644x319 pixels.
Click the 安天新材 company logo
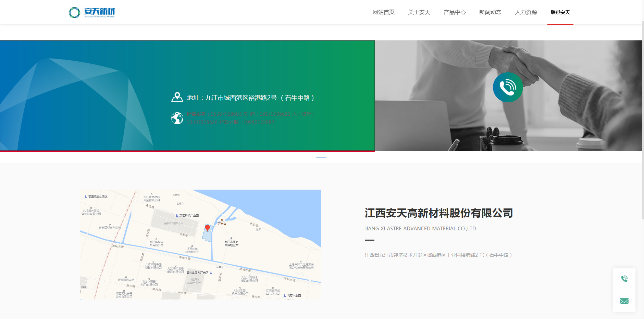(92, 12)
